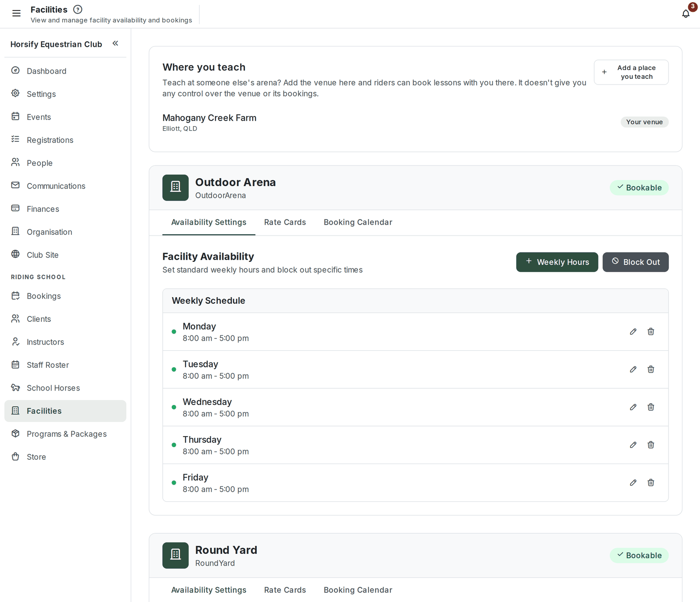Switch to Outdoor Arena Booking Calendar tab
The width and height of the screenshot is (700, 602).
pos(358,222)
